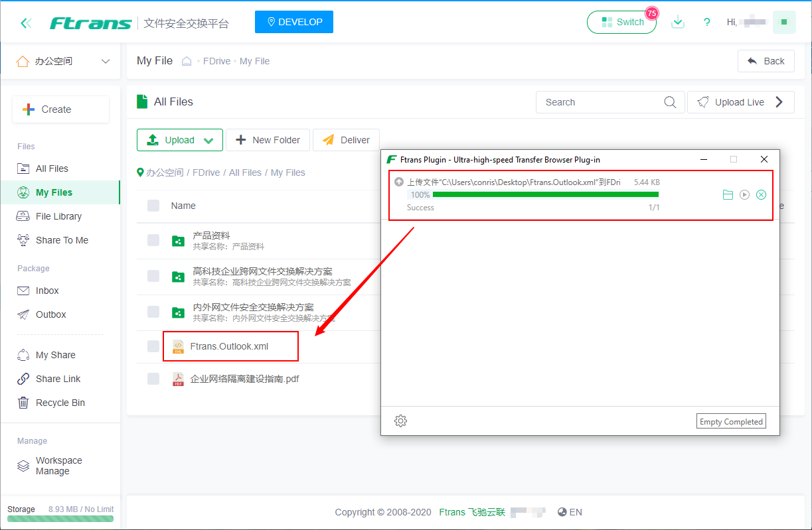Click the Outbox paper plane icon
This screenshot has width=812, height=530.
pos(23,314)
